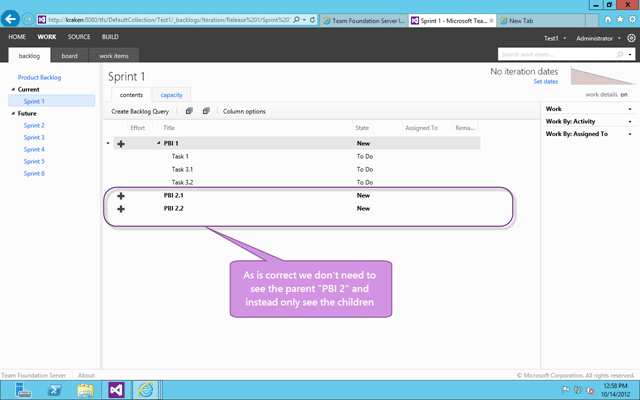Click Create Backlog Query
This screenshot has width=640, height=400.
click(140, 111)
